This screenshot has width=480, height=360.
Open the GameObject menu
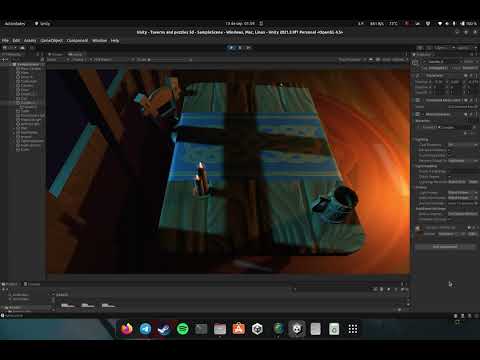[52, 41]
